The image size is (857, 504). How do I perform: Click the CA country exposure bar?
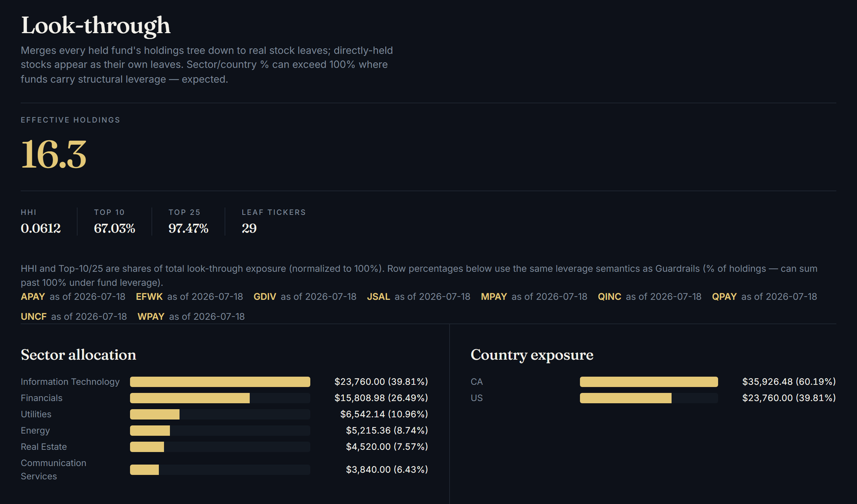tap(649, 382)
